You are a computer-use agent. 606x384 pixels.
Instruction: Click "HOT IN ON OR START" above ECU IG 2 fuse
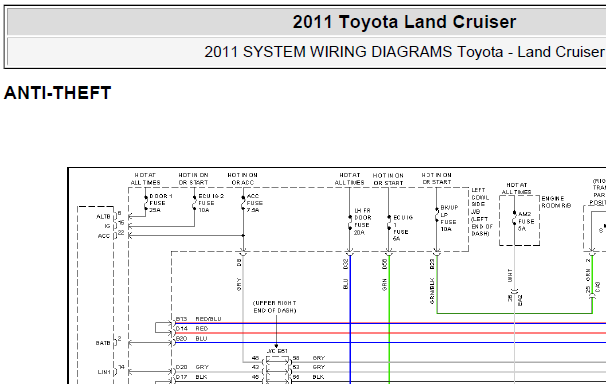click(194, 178)
